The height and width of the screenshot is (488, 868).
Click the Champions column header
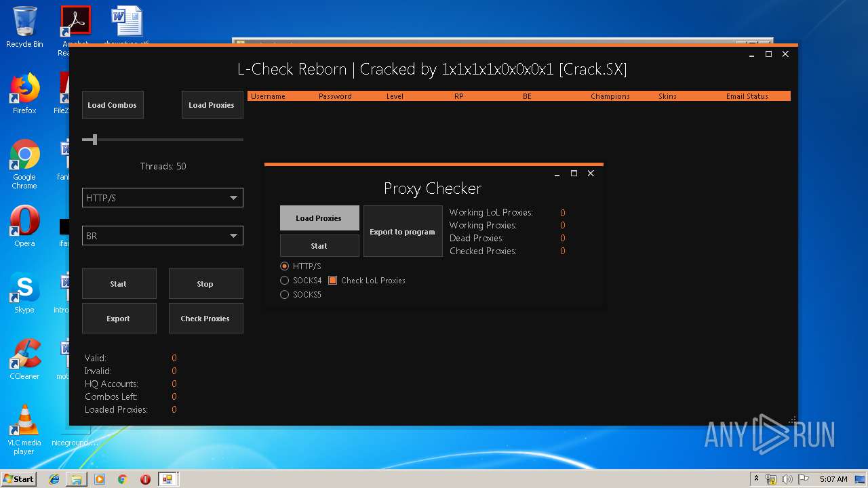tap(610, 96)
